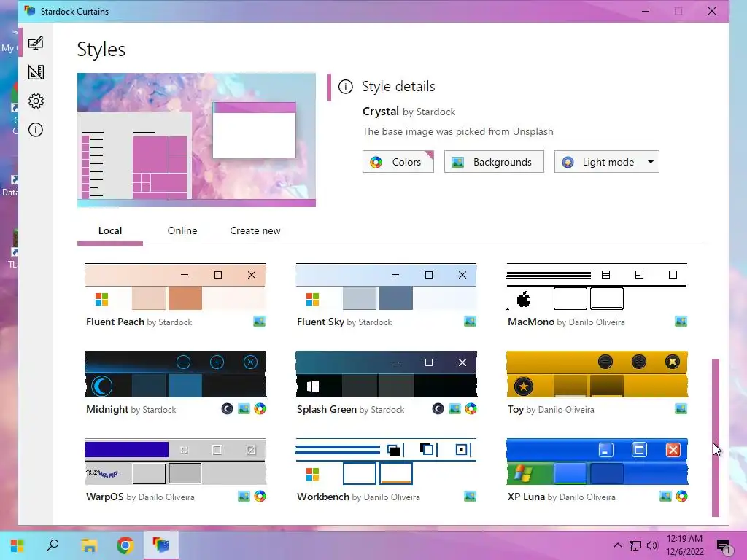Viewport: 747px width, 560px height.
Task: Select the XP Luna style thumbnail
Action: point(597,462)
